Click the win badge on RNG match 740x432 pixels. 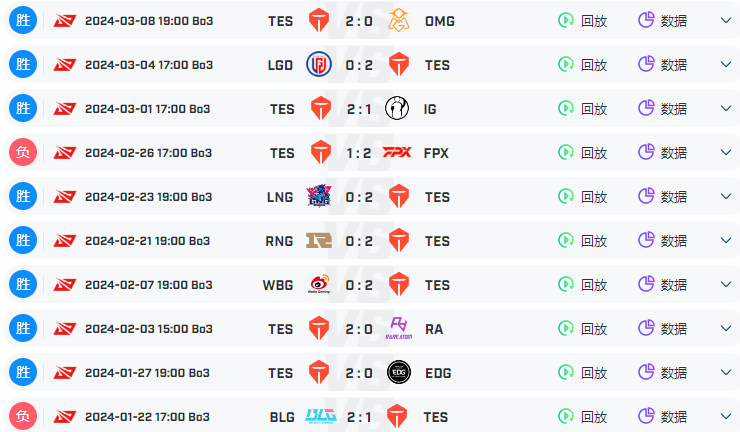coord(23,240)
